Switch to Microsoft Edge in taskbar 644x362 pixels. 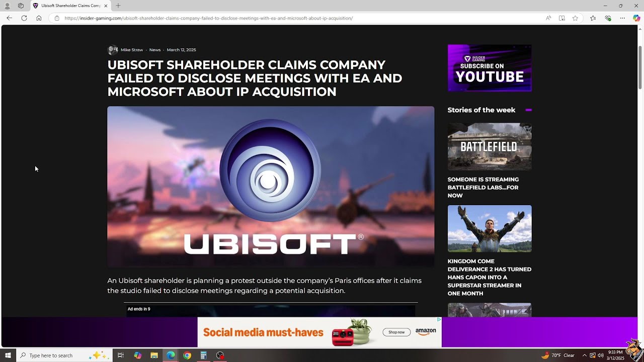[x=171, y=355]
